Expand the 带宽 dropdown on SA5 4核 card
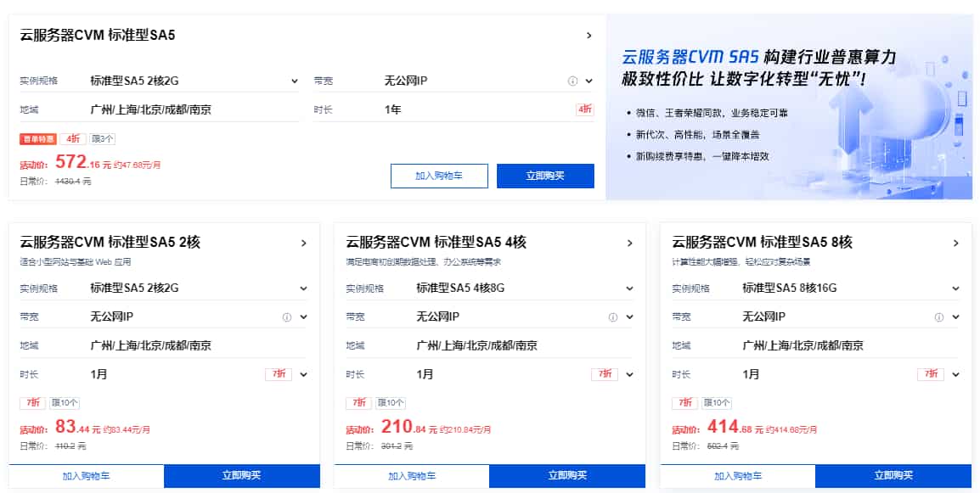This screenshot has height=493, width=980. pos(629,316)
